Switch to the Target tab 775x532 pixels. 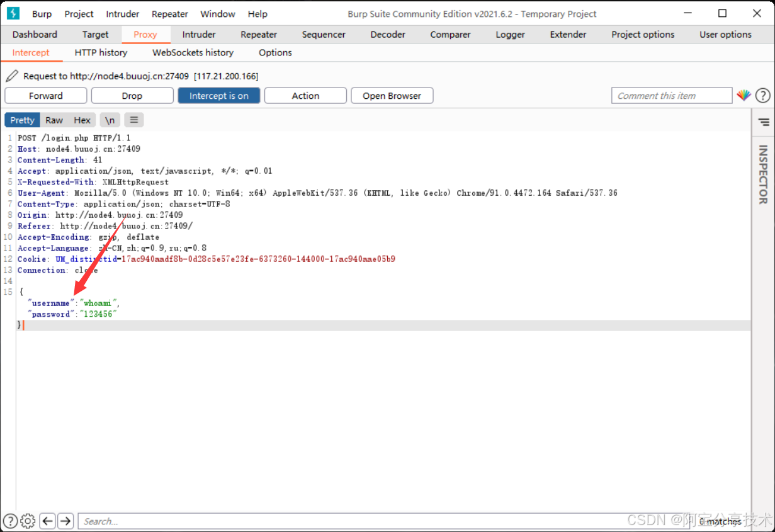pyautogui.click(x=95, y=35)
